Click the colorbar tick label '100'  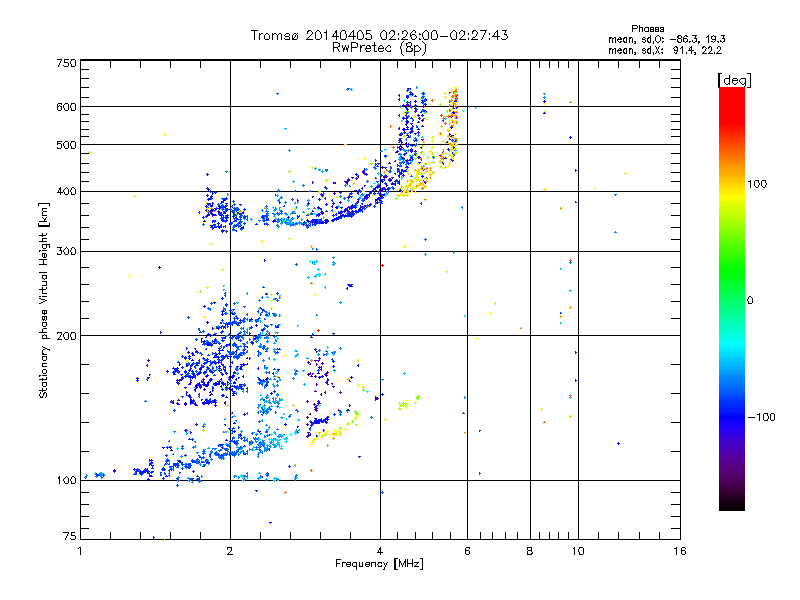tap(757, 184)
